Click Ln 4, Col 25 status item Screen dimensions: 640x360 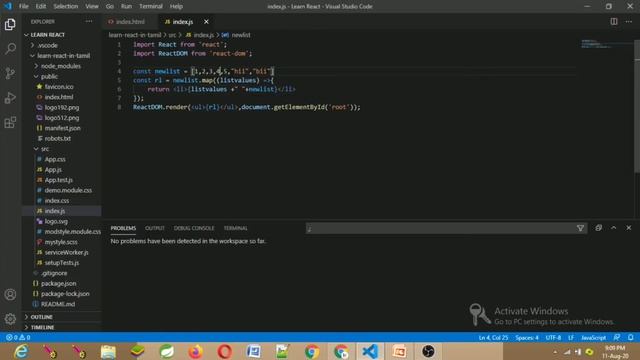click(x=493, y=338)
